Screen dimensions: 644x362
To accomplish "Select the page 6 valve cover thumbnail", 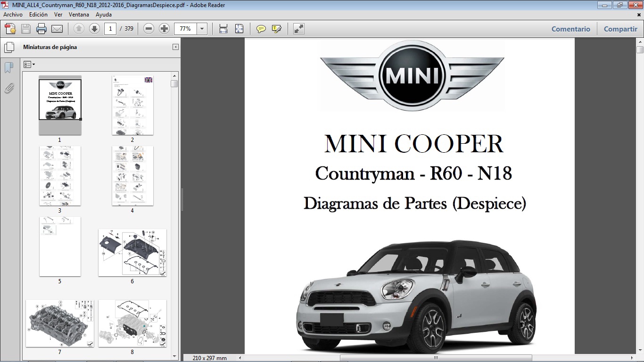I will tap(132, 253).
